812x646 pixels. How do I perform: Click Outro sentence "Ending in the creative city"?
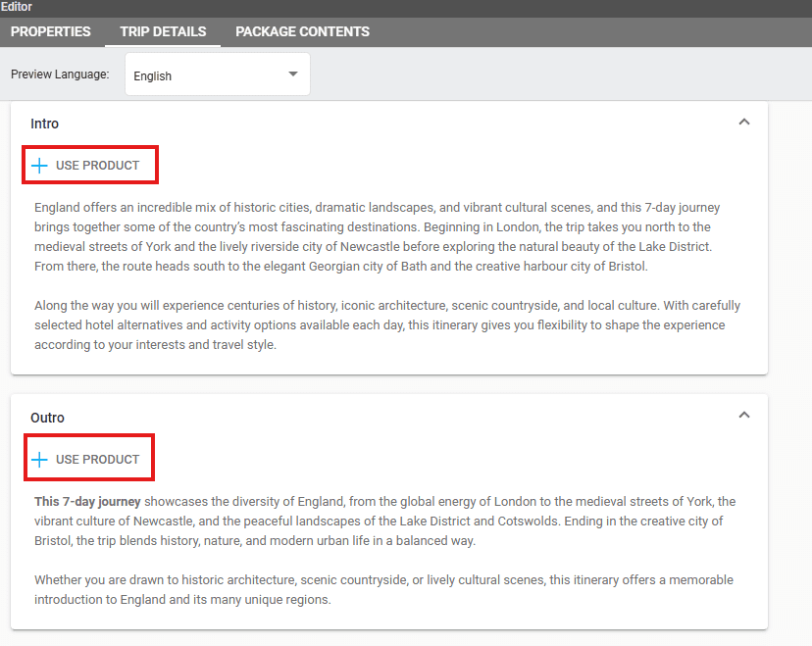[628, 521]
